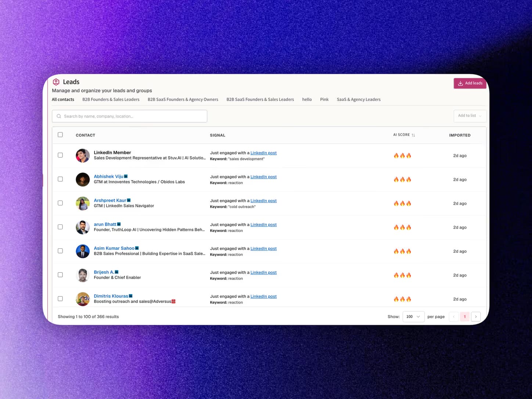Click the IMPORTED column header
Viewport: 532px width, 399px height.
coord(460,135)
